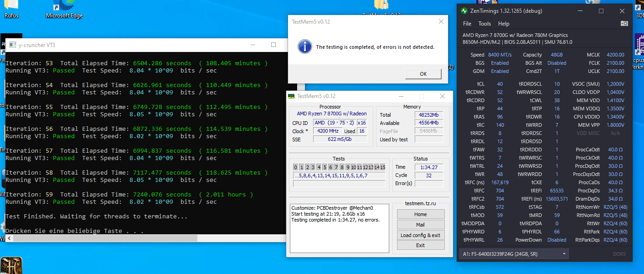Click the Speed value 8400 MT/s in ZenTimings
This screenshot has width=644, height=274.
pos(500,55)
